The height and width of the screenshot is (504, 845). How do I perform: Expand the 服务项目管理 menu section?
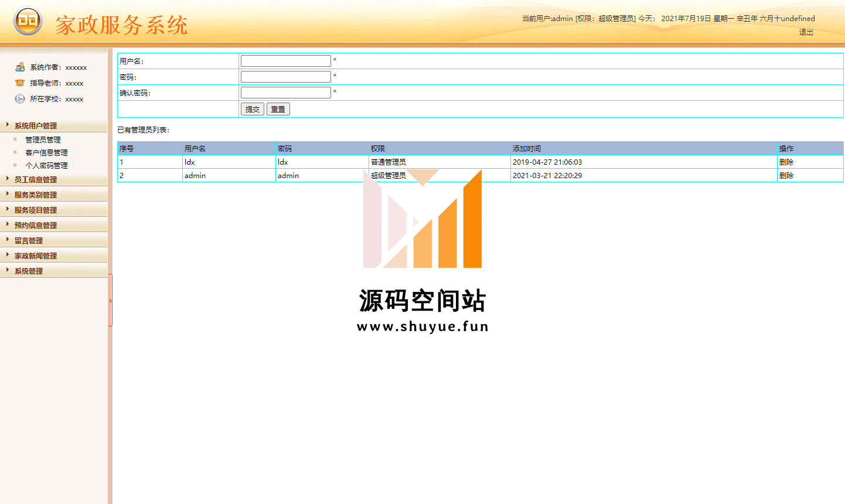pyautogui.click(x=36, y=210)
